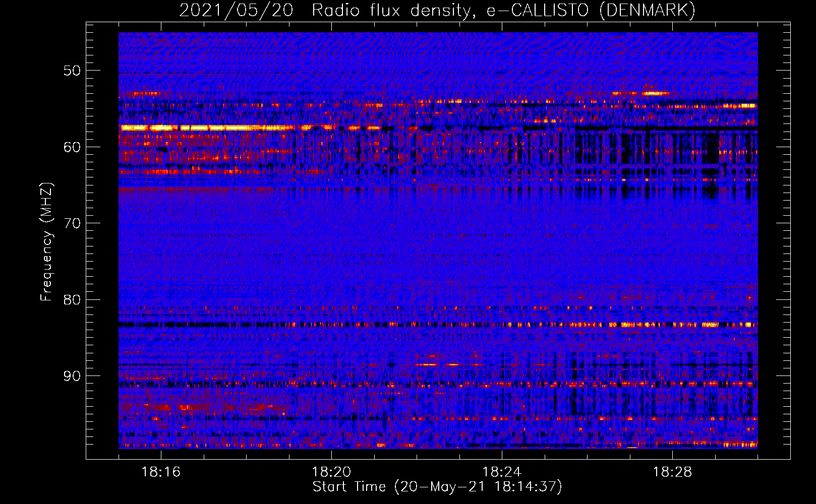Click the '18:24' time tick label
This screenshot has height=504, width=816.
point(502,472)
